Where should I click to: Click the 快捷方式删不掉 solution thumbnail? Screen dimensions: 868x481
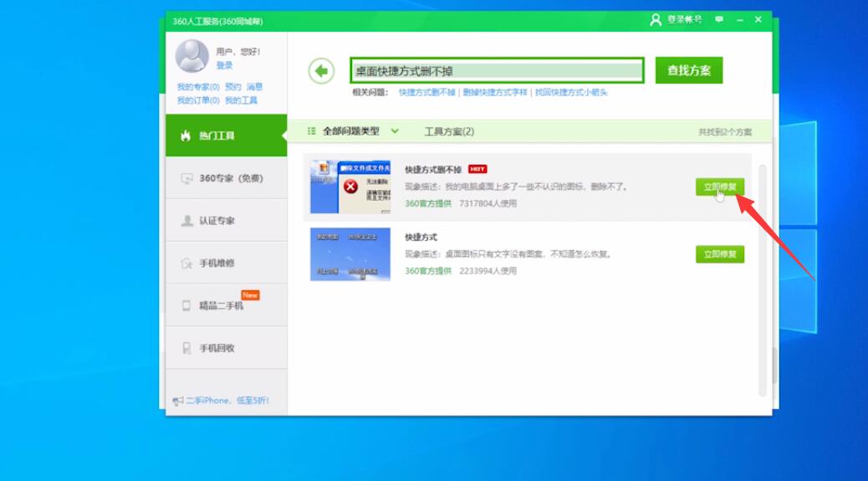pos(350,187)
